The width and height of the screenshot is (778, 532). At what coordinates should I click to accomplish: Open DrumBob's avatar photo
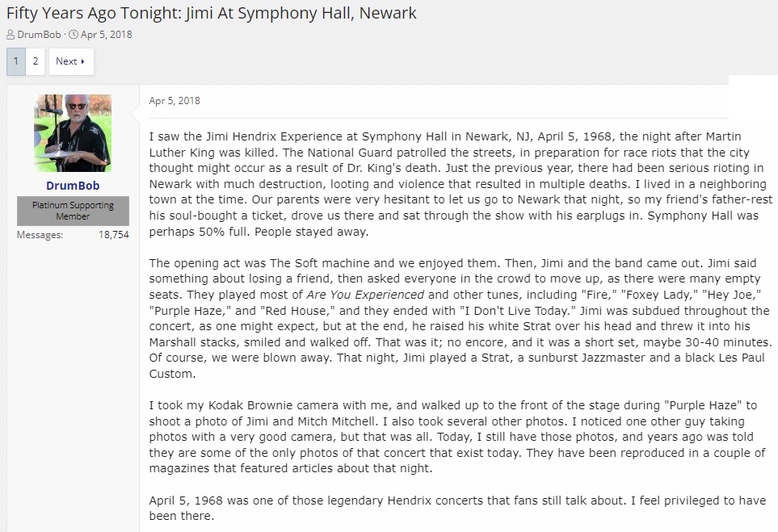pos(73,133)
